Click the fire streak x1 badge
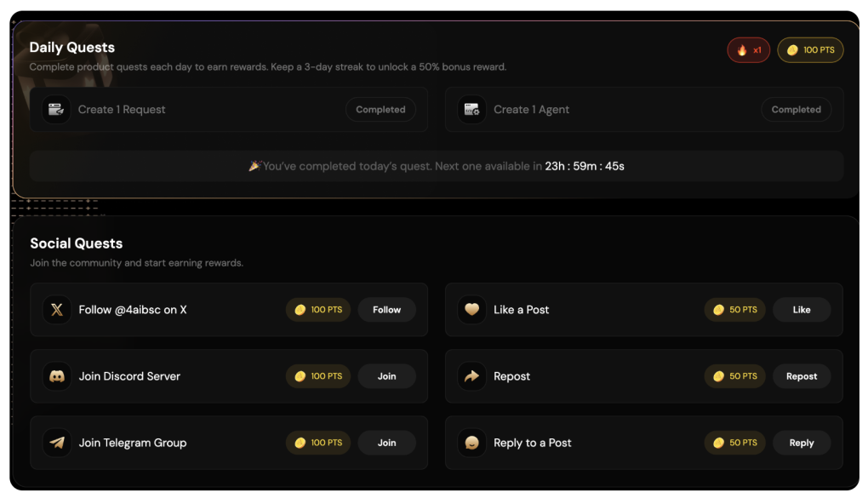 click(748, 50)
